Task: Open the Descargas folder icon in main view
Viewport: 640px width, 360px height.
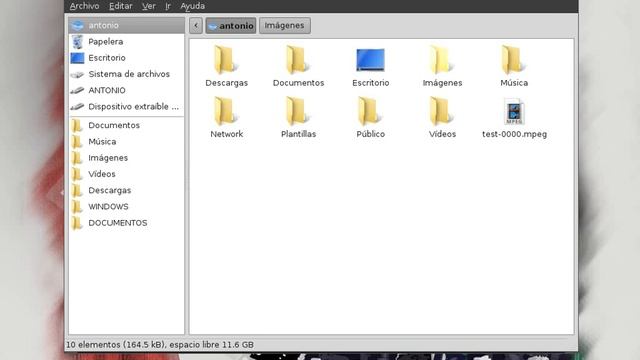Action: [225, 60]
